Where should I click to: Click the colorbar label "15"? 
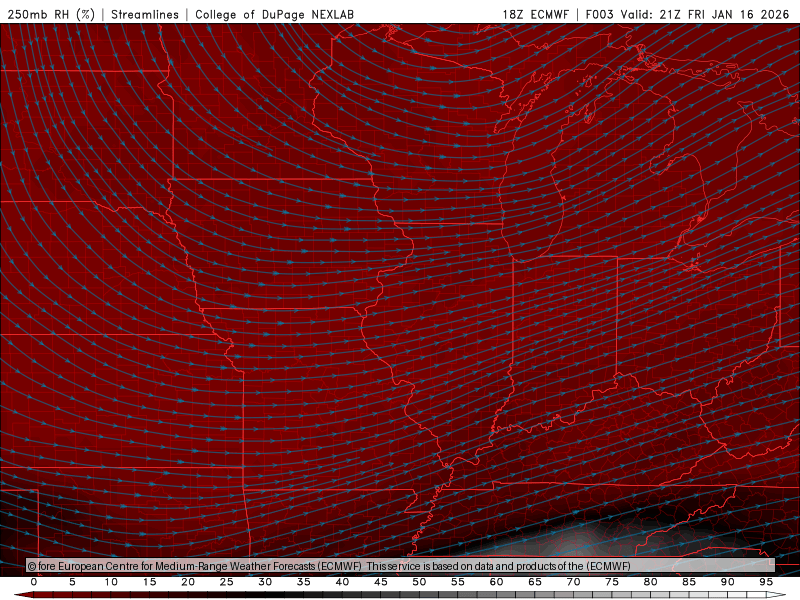click(x=149, y=582)
